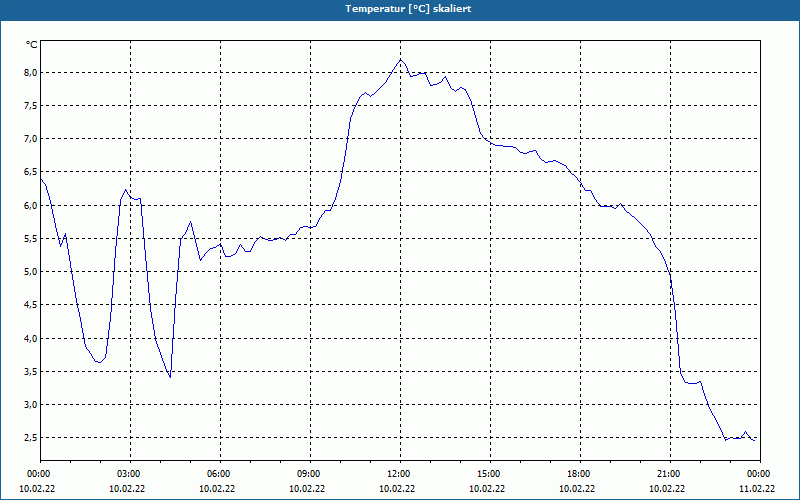Image resolution: width=800 pixels, height=500 pixels.
Task: Click the 8,0 y-axis label
Action: 32,72
